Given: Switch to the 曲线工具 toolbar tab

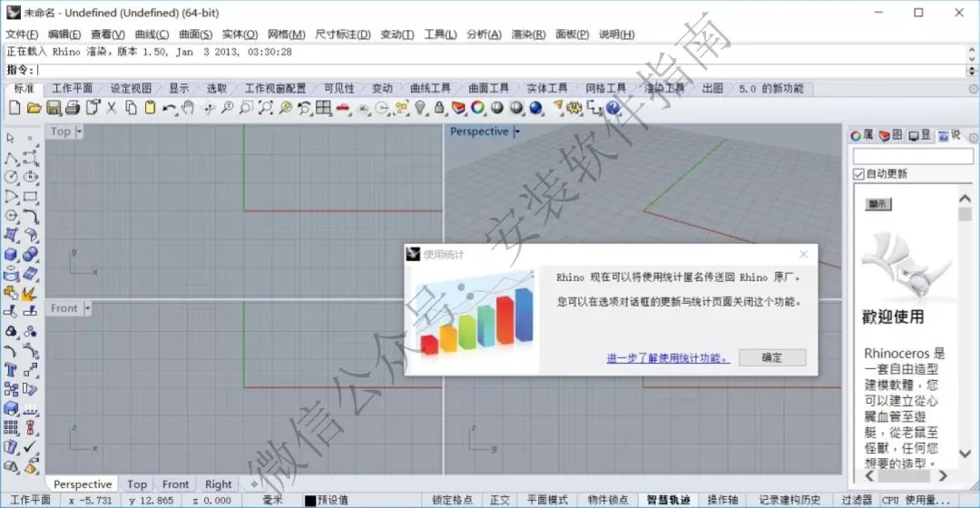Looking at the screenshot, I should (430, 89).
